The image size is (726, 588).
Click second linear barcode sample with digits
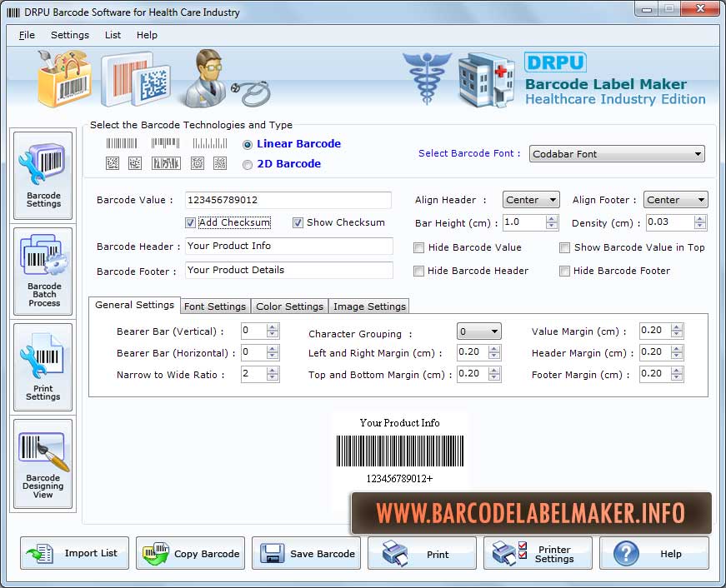165,143
